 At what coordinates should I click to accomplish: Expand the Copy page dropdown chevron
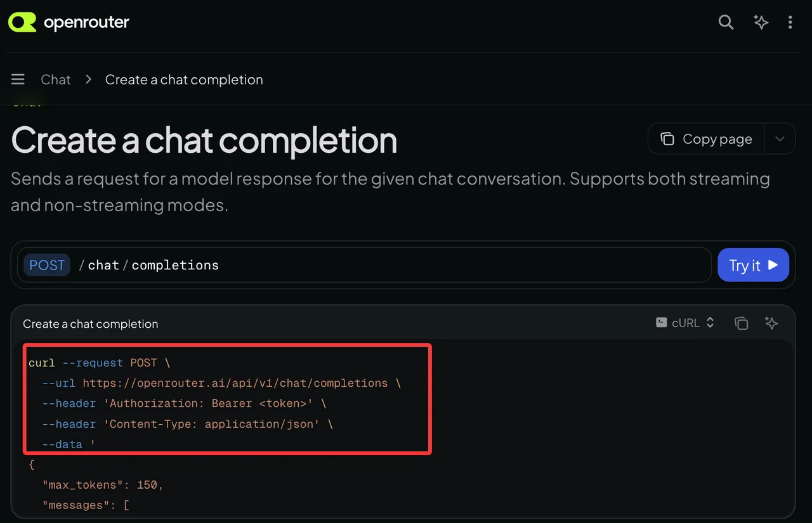pos(780,139)
